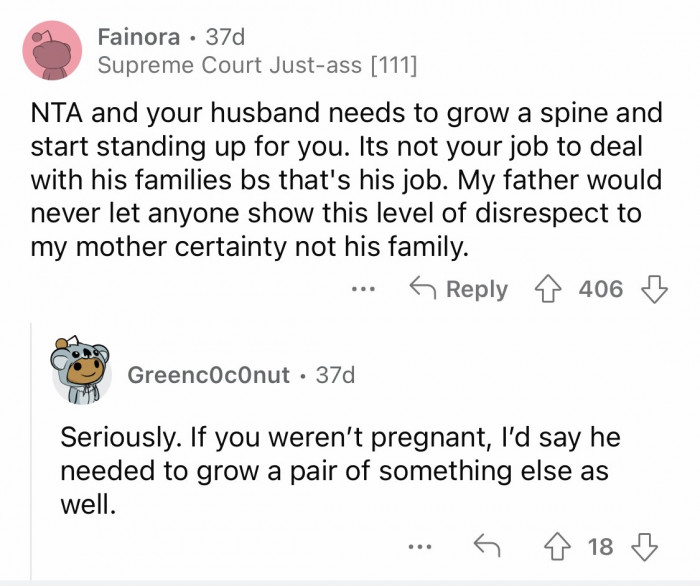Click reply arrow icon on GreencOcOnut's comment

(485, 546)
